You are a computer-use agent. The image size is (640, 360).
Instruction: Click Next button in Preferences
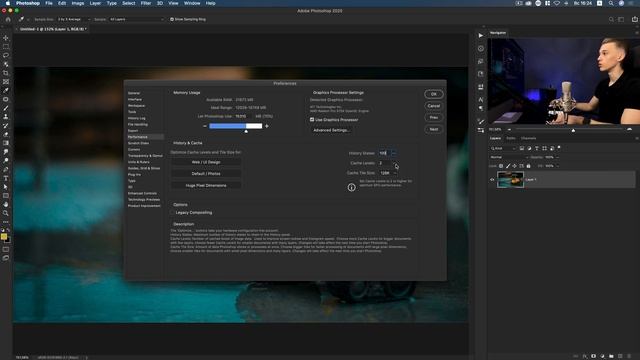coord(433,129)
